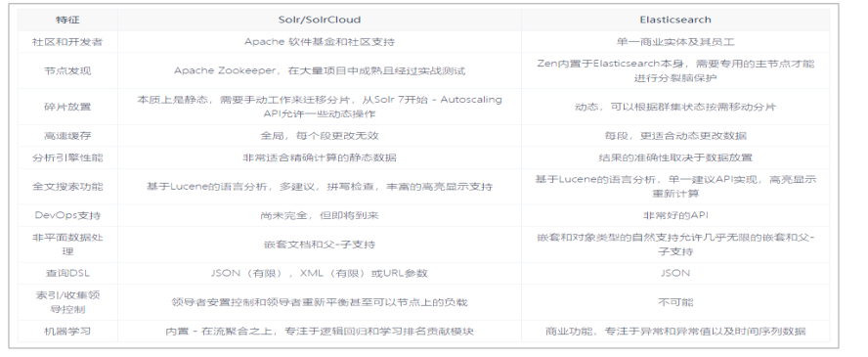Click the '嵌套和对象类型的自然支持' cell

point(675,245)
